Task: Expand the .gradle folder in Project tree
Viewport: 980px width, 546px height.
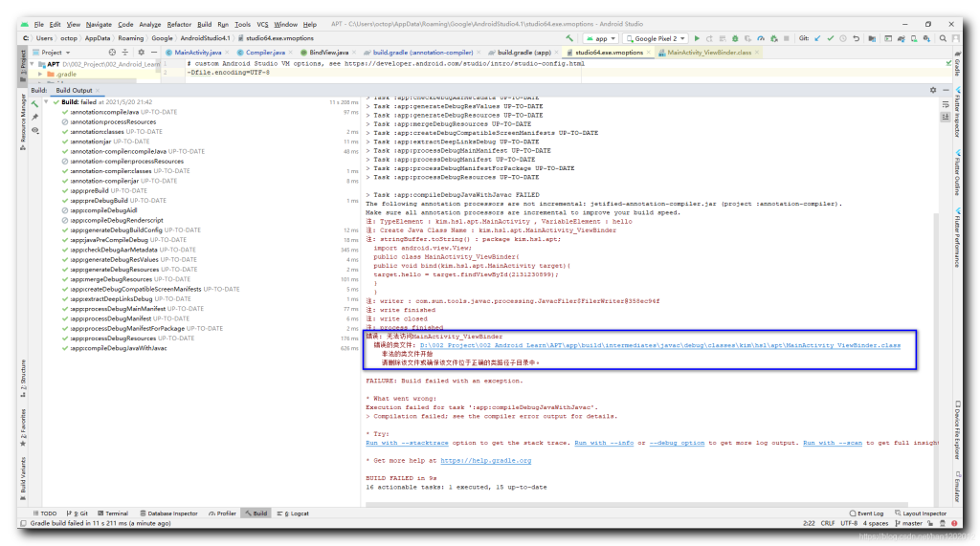Action: pos(39,73)
